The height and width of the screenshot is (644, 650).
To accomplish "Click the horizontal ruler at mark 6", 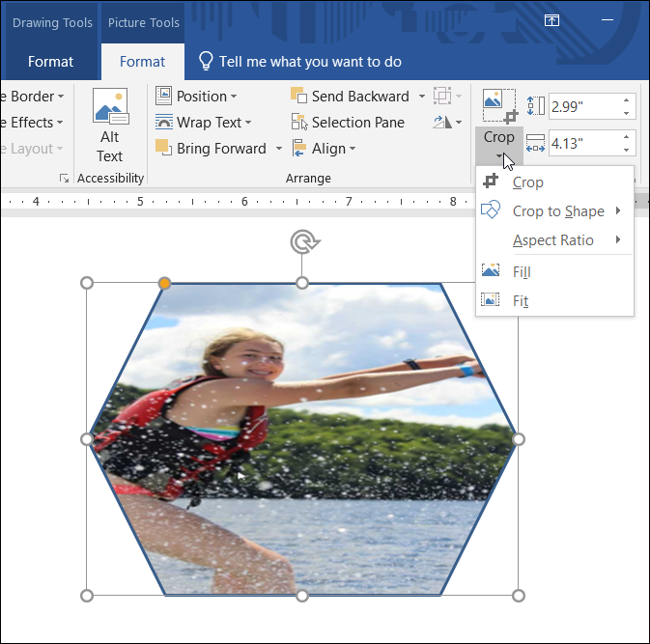I will tap(244, 202).
